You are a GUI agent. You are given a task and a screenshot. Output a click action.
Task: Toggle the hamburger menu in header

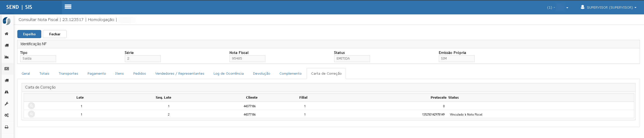[68, 7]
